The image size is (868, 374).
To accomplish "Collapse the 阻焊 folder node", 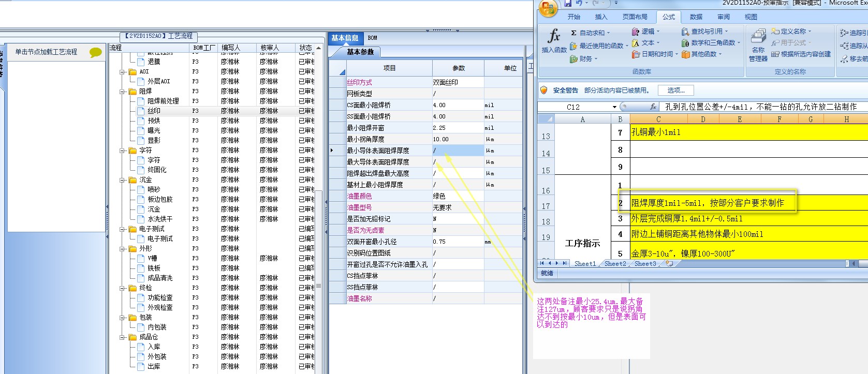I will pos(123,92).
